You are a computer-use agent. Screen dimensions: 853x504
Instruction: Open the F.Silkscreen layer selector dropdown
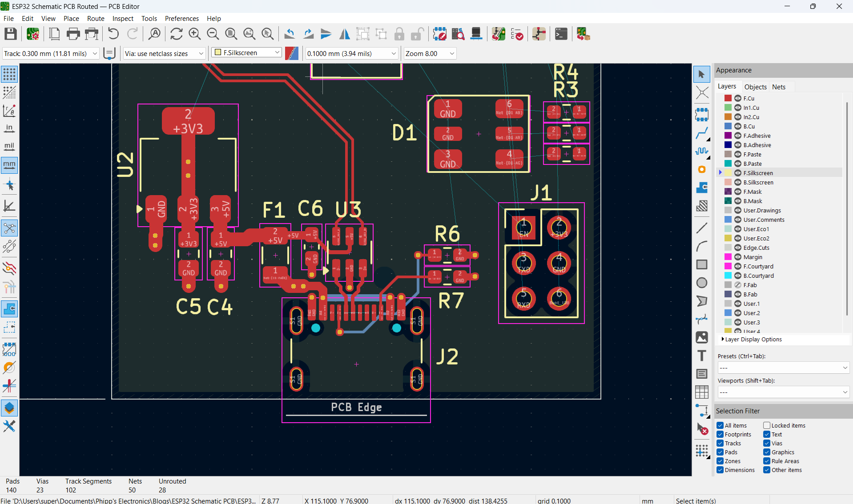[247, 52]
